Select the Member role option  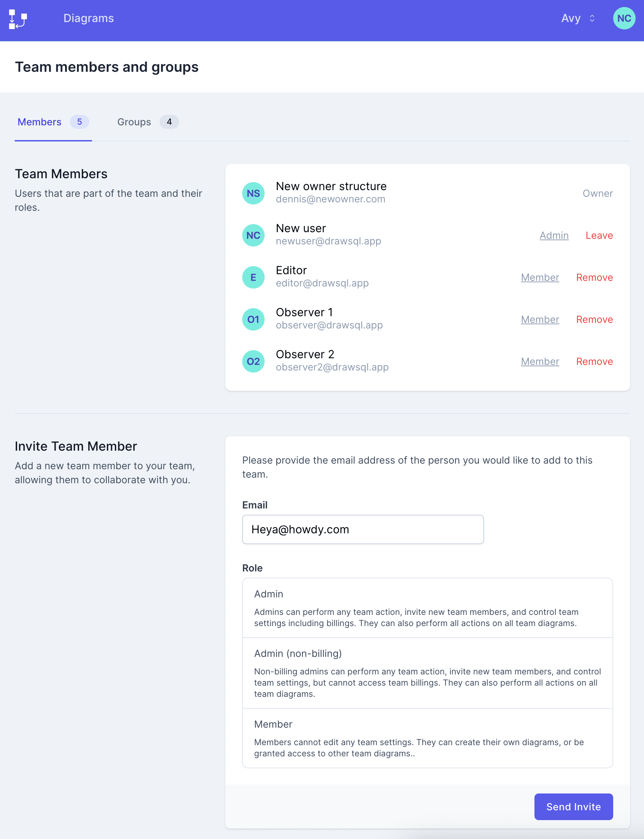tap(427, 738)
